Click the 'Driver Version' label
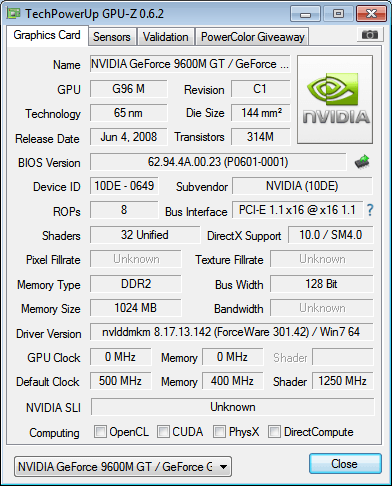The image size is (392, 486). tap(49, 334)
